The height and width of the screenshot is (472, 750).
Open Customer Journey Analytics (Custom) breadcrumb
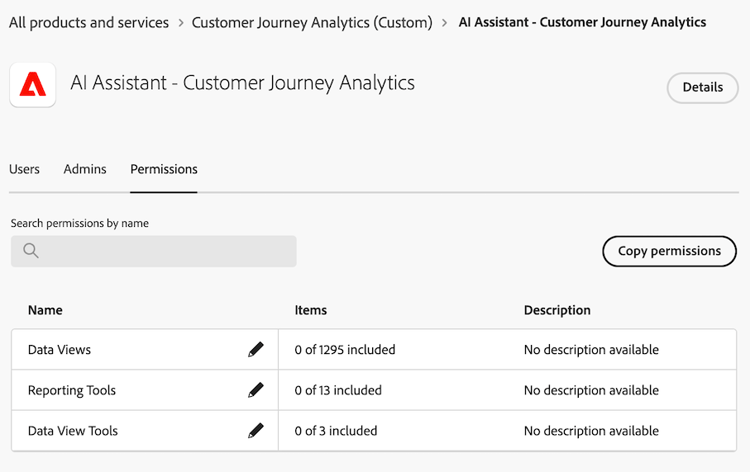pos(312,22)
